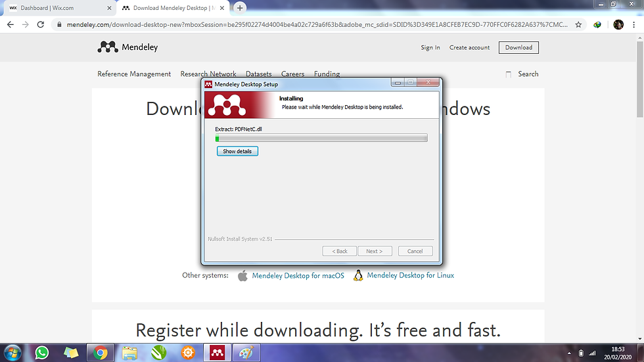644x362 pixels.
Task: Click the 'Installing' heading in the setup
Action: pos(291,99)
